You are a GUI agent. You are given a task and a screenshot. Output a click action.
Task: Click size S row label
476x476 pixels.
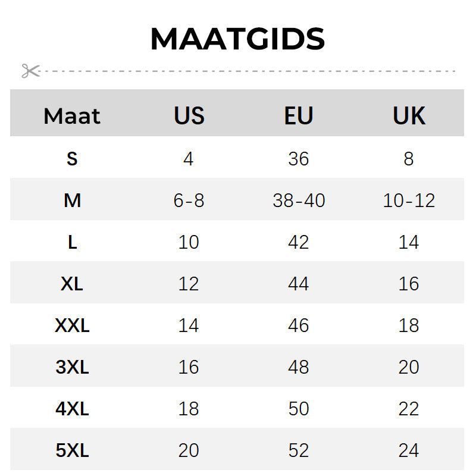(72, 158)
